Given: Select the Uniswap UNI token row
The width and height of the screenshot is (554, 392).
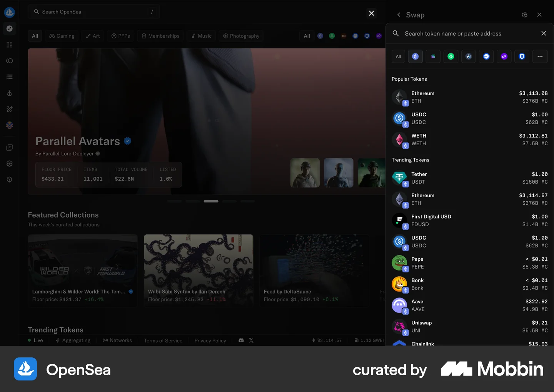Looking at the screenshot, I should click(470, 327).
